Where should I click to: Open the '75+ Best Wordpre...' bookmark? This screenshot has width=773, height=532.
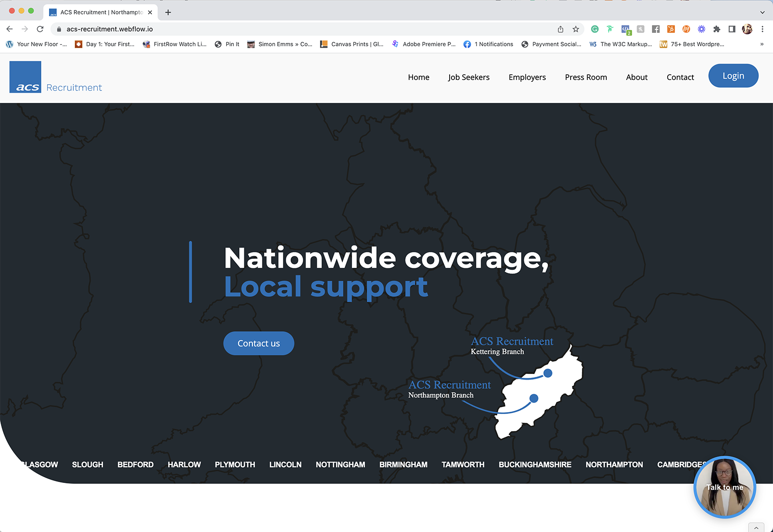[692, 44]
